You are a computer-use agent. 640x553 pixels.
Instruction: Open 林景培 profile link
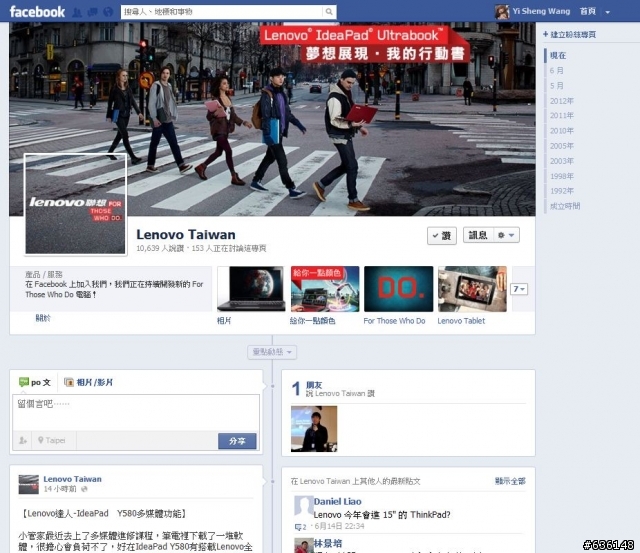[x=328, y=544]
